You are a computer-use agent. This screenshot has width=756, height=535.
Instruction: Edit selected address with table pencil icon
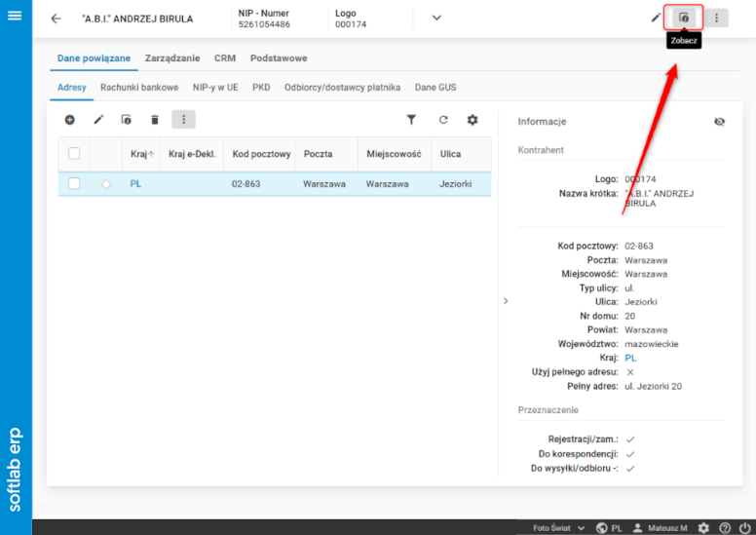pos(98,120)
